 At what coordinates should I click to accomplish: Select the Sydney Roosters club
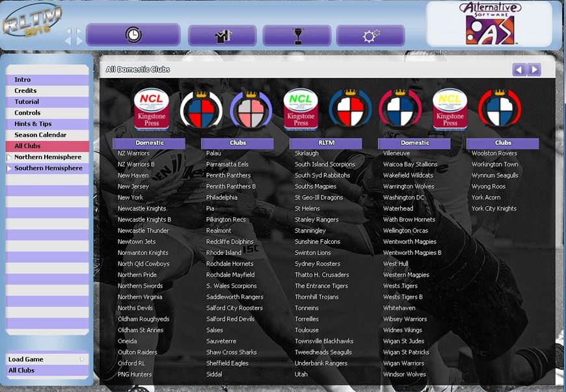click(x=317, y=264)
